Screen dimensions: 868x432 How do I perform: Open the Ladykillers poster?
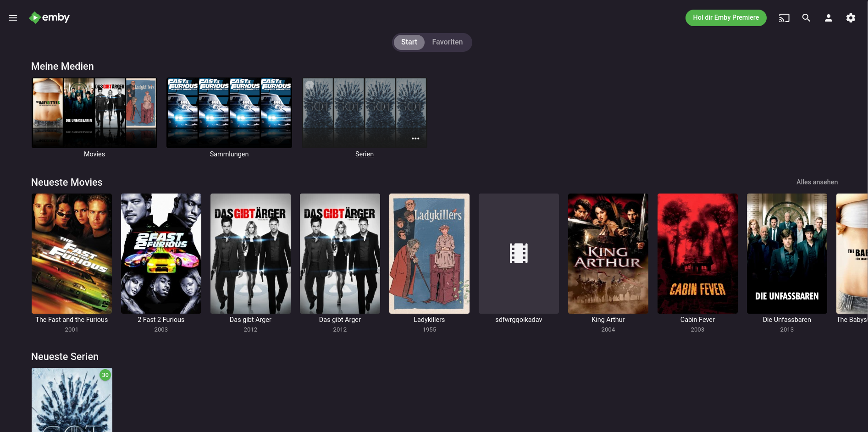429,254
